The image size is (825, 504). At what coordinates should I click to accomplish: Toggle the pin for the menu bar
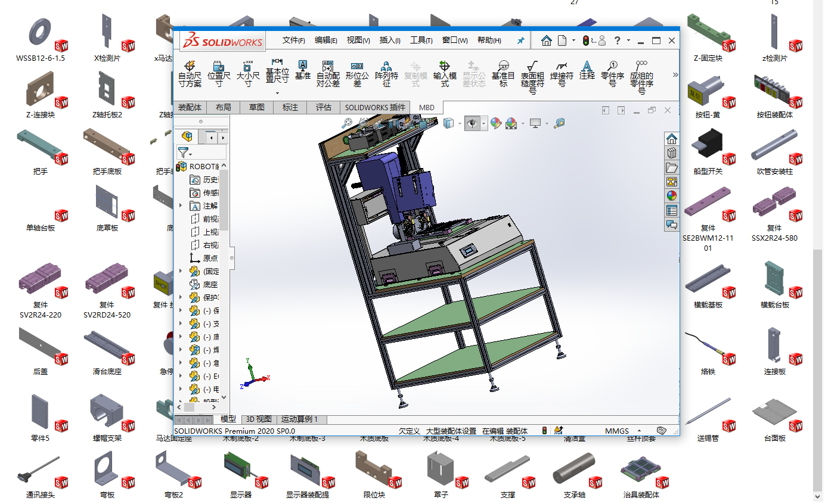520,41
